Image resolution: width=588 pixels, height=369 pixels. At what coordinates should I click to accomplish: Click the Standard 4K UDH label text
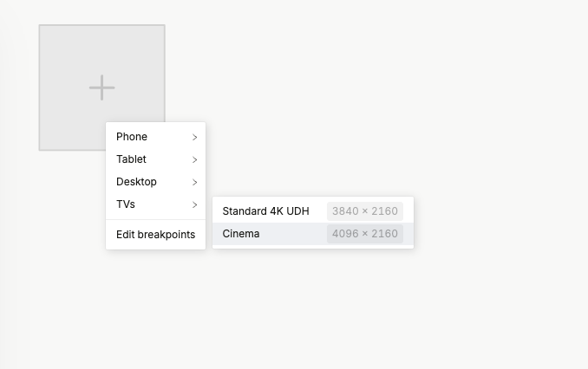pos(265,211)
